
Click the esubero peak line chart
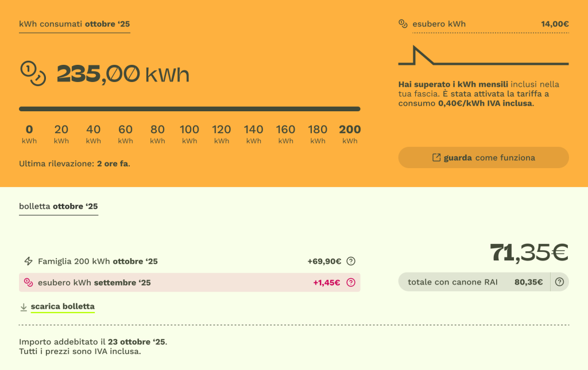point(483,56)
